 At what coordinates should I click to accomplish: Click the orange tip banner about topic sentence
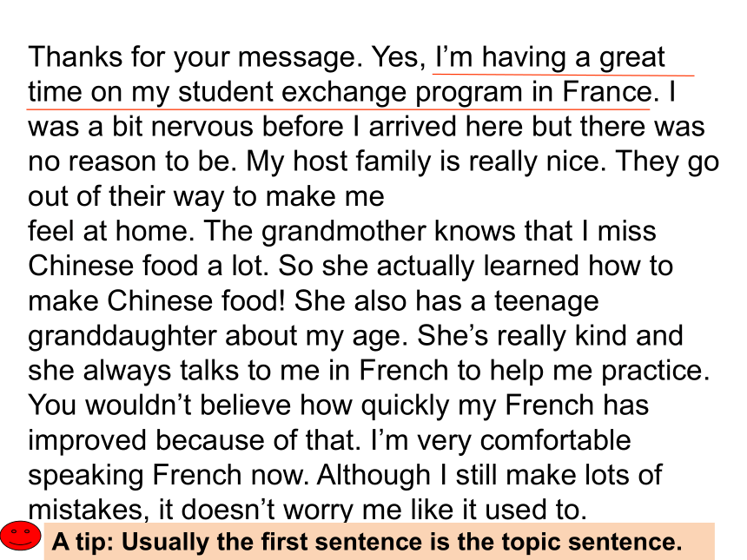[380, 542]
